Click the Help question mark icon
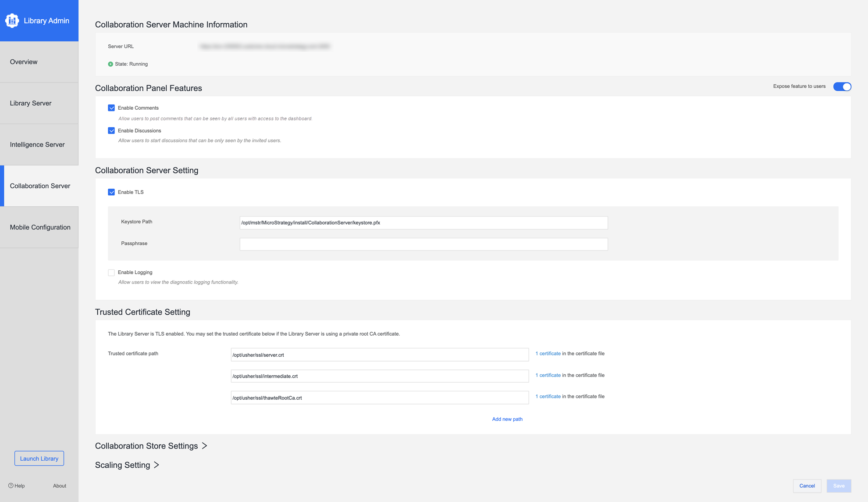Image resolution: width=868 pixels, height=502 pixels. [x=11, y=486]
